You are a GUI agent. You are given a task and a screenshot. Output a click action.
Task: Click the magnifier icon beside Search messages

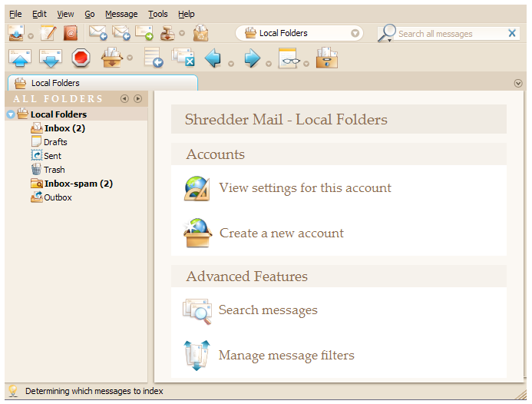(197, 310)
